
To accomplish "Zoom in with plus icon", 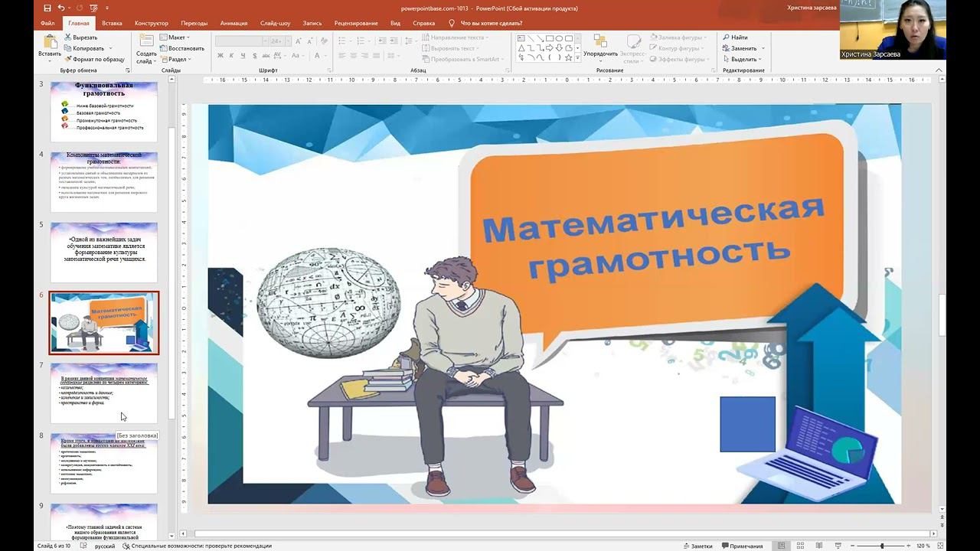I will [909, 546].
